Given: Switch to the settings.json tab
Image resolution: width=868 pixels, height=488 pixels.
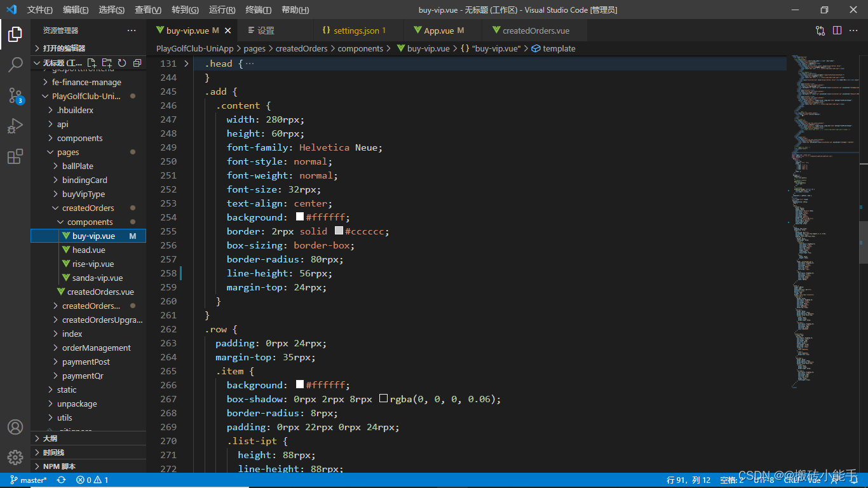Looking at the screenshot, I should 359,30.
